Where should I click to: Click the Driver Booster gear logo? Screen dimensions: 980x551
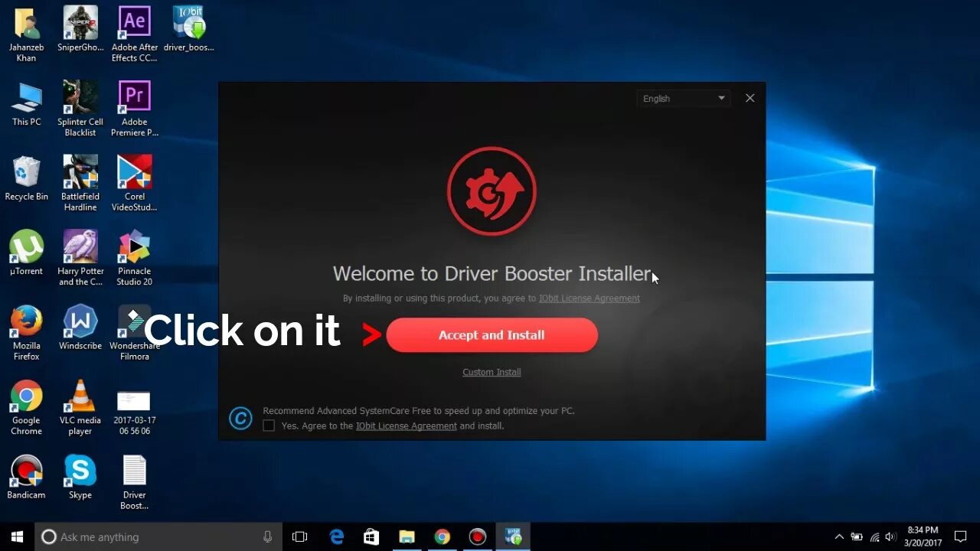(x=492, y=191)
